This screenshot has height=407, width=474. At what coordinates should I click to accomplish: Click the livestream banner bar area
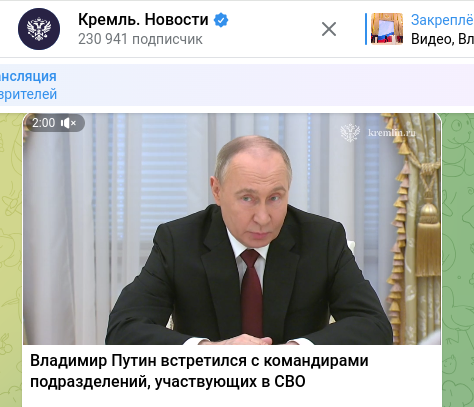(237, 85)
